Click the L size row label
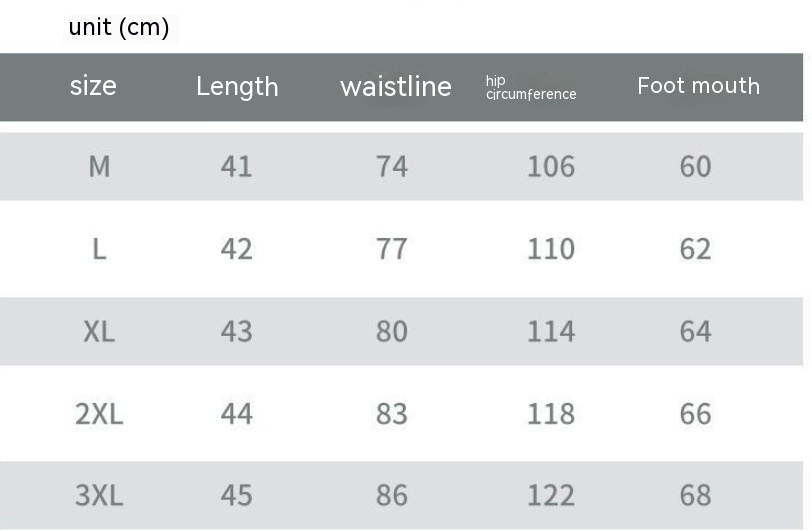Viewport: 812px width, 531px height. (x=99, y=248)
